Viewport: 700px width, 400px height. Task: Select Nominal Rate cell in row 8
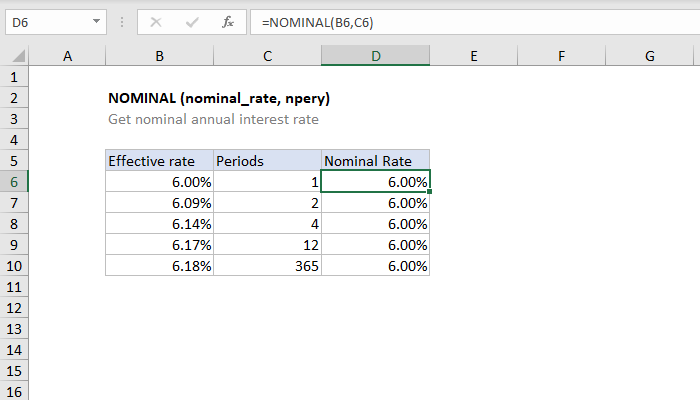(x=375, y=224)
